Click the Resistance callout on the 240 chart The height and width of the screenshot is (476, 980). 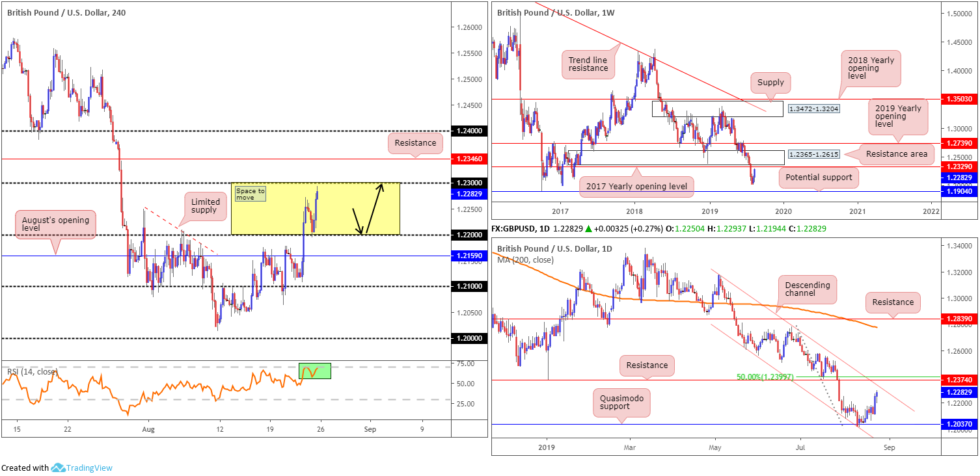[415, 142]
